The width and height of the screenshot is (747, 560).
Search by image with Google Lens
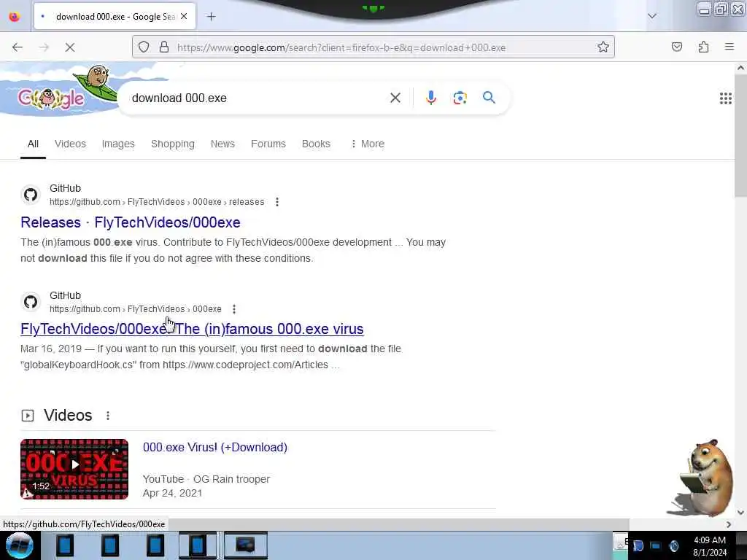tap(460, 98)
